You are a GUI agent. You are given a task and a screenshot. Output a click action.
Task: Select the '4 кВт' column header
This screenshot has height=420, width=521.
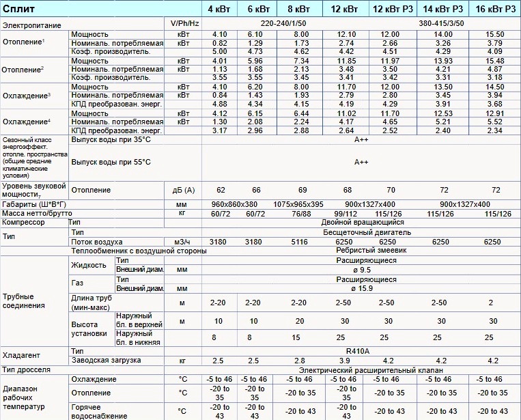click(219, 9)
